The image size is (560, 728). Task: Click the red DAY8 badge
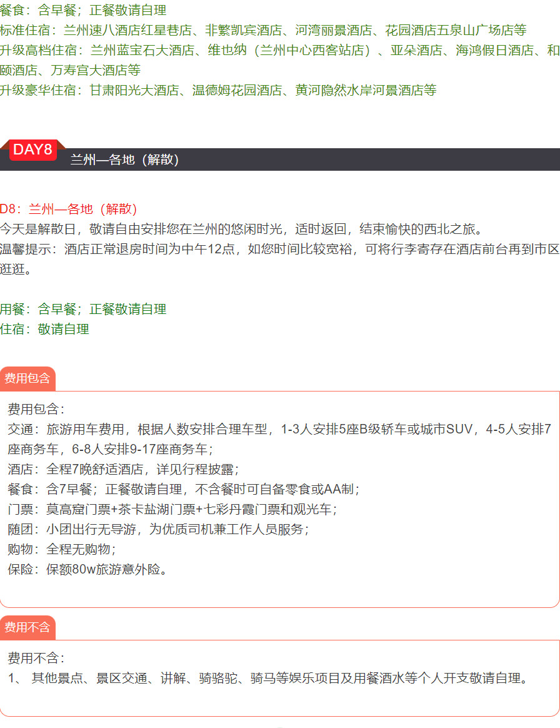pos(33,149)
